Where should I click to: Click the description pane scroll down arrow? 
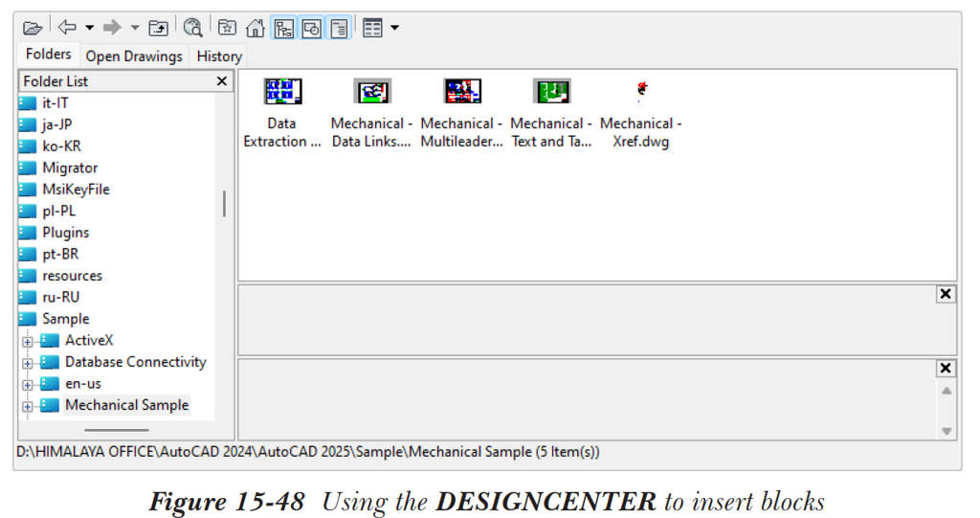tap(947, 431)
